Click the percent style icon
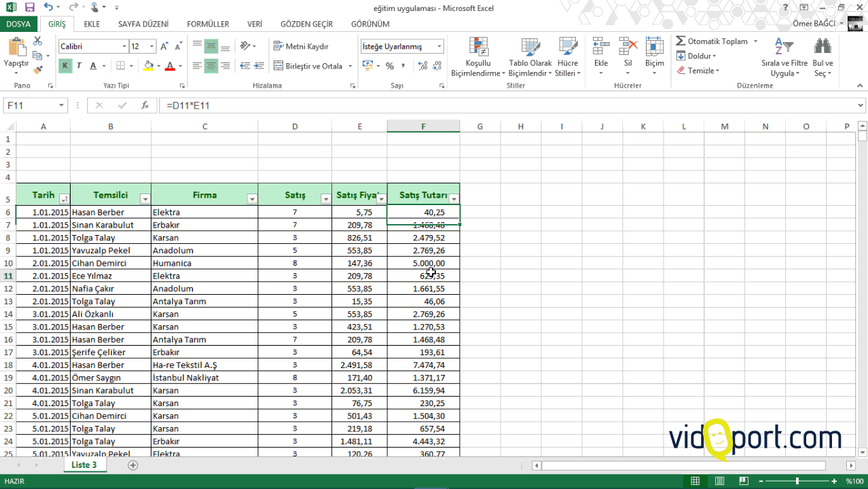Image resolution: width=868 pixels, height=489 pixels. point(389,66)
